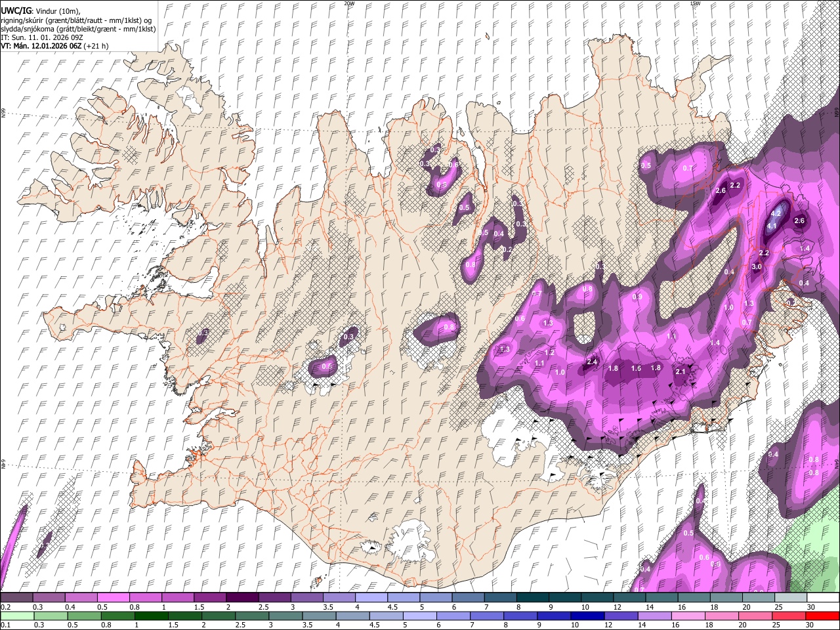840x630 pixels.
Task: Click the 'slydda/snjókoma' legend description line
Action: click(x=78, y=29)
